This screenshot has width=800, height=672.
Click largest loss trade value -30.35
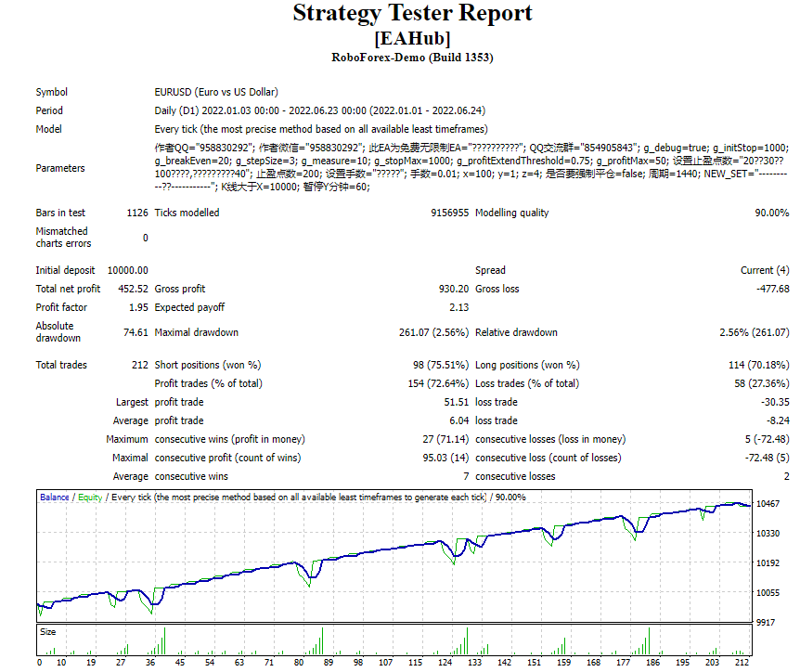point(775,402)
